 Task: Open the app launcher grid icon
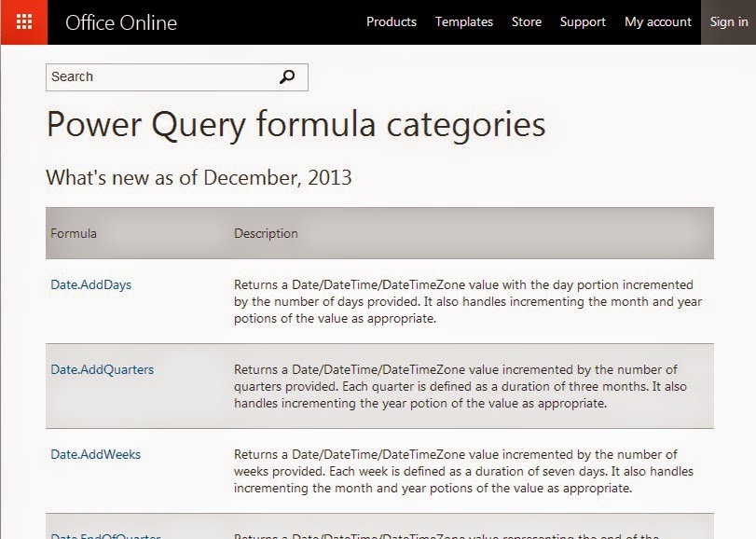[x=24, y=22]
